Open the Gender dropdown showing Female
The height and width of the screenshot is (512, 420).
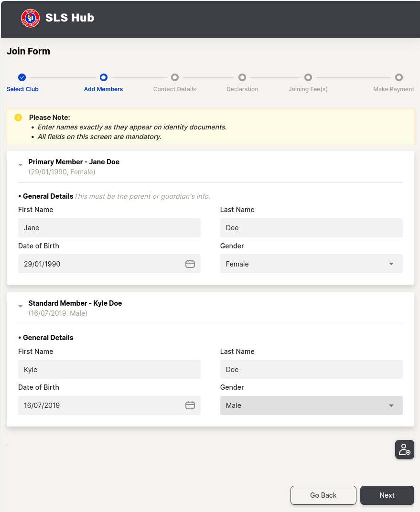[311, 264]
